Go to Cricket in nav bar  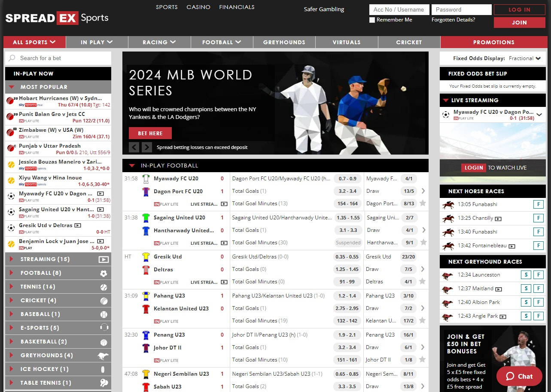point(409,42)
